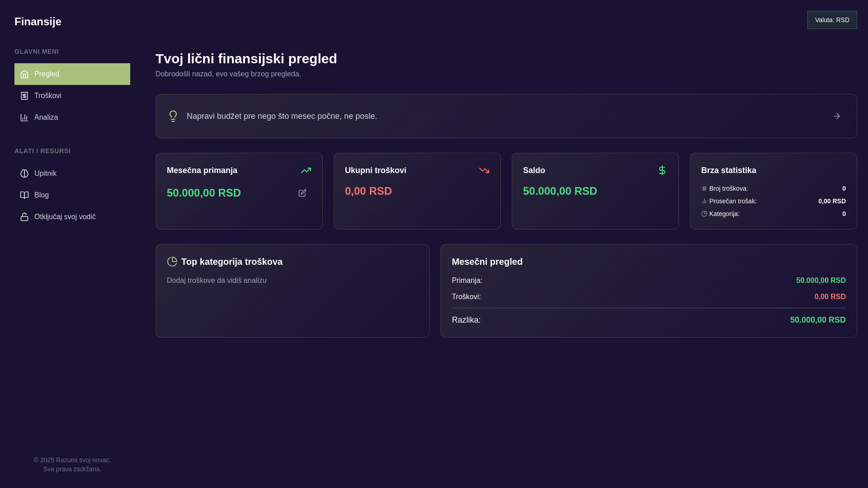Click the home icon beside Pregled
The height and width of the screenshot is (488, 868).
coord(24,74)
